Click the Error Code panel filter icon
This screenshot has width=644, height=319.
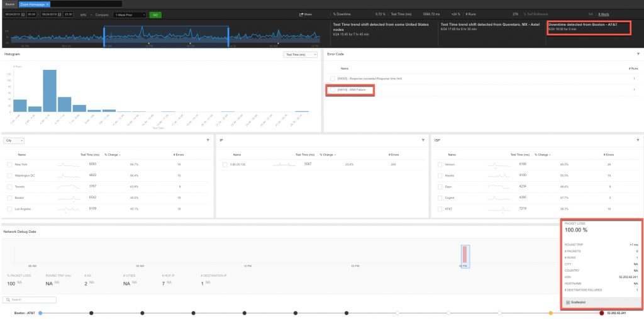[638, 55]
